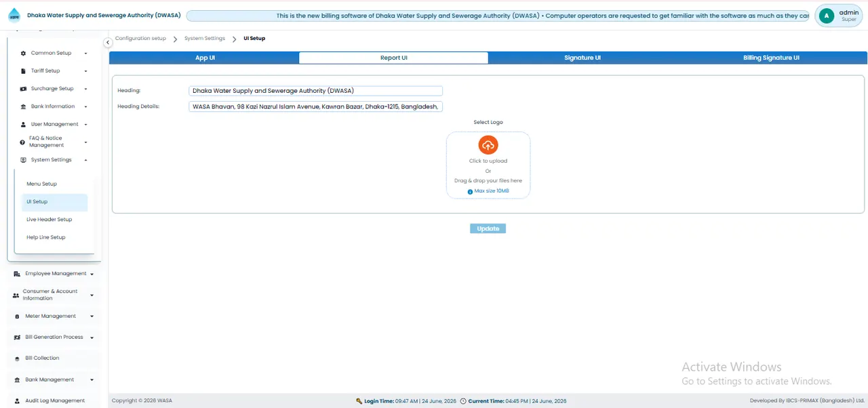Collapse the sidebar with the arrow button

[108, 43]
